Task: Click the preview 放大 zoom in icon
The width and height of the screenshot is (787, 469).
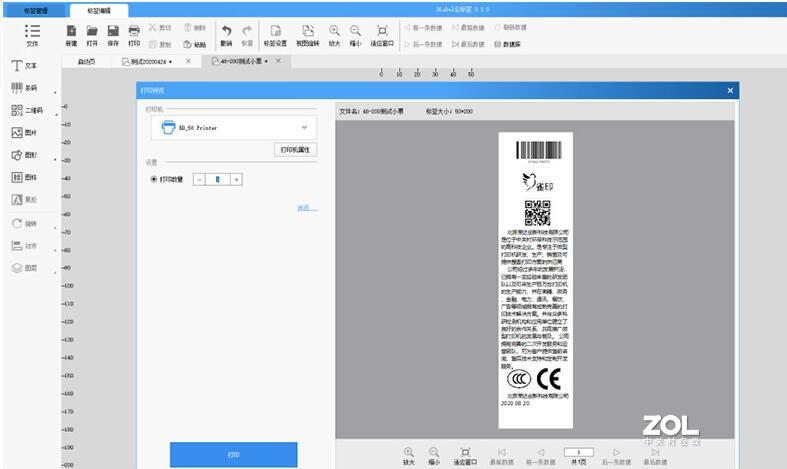Action: pos(409,452)
